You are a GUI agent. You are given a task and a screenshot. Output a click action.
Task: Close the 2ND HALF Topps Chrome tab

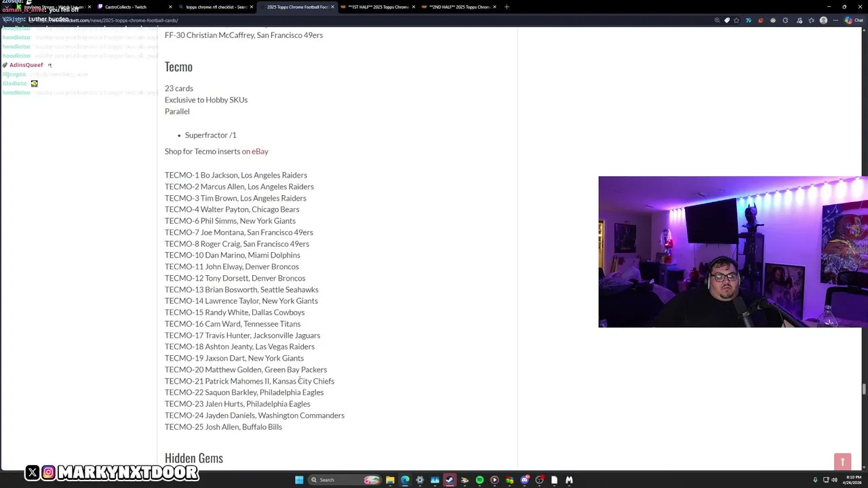pyautogui.click(x=494, y=7)
